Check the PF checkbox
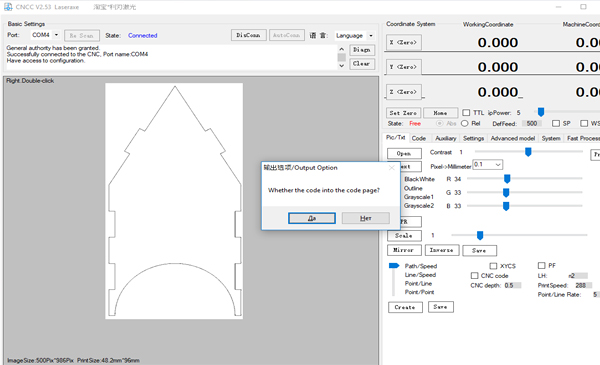 pyautogui.click(x=541, y=266)
